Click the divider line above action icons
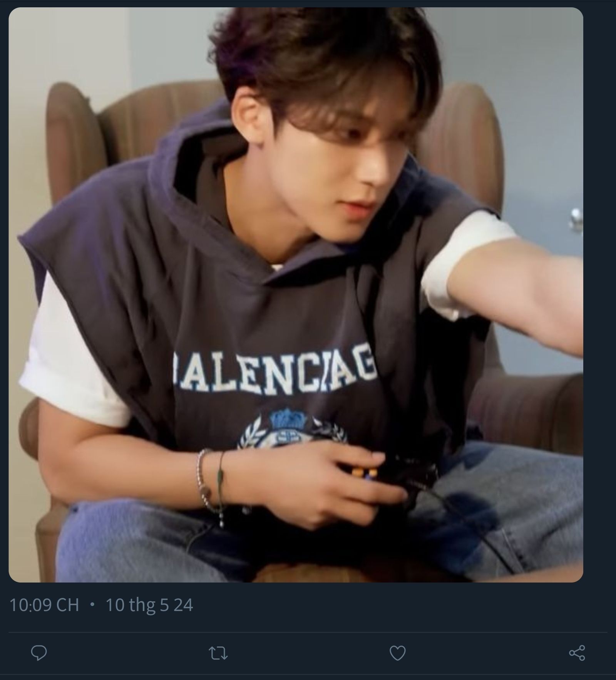Viewport: 616px width, 680px height. [x=308, y=632]
